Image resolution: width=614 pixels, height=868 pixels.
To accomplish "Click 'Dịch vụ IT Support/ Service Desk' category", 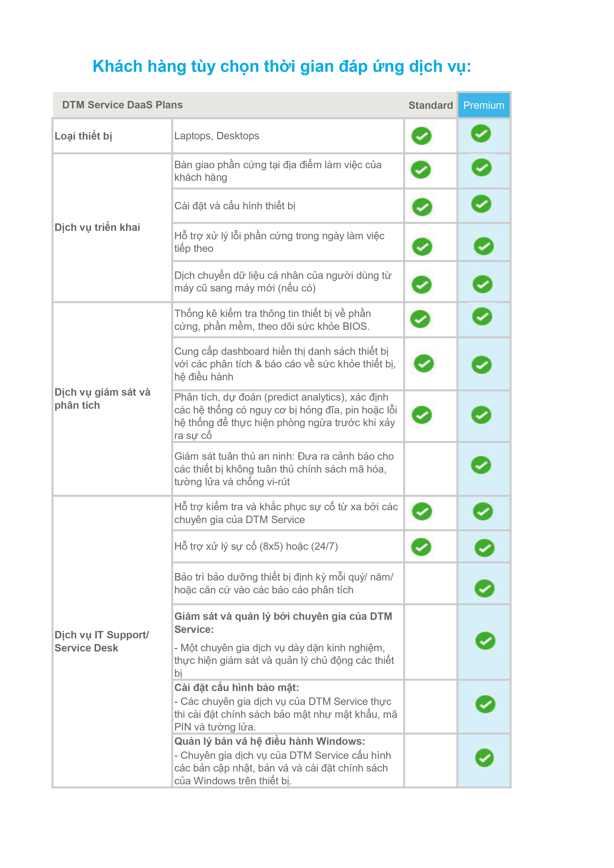I will pyautogui.click(x=102, y=641).
